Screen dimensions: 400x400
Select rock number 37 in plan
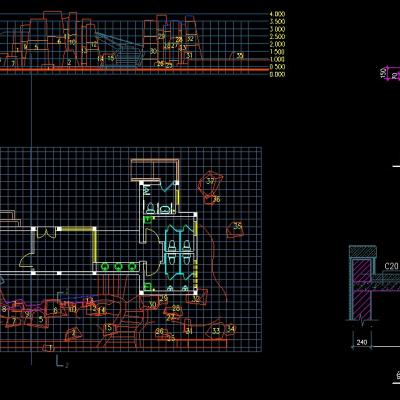point(210,182)
